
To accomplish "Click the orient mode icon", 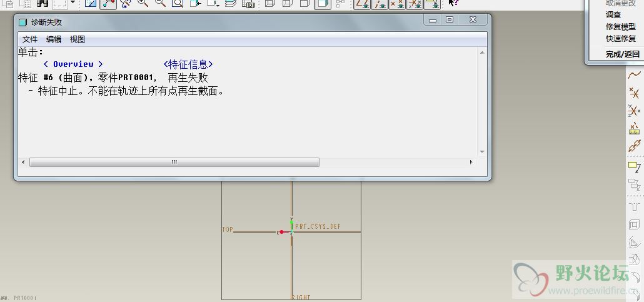I will coord(126,3).
